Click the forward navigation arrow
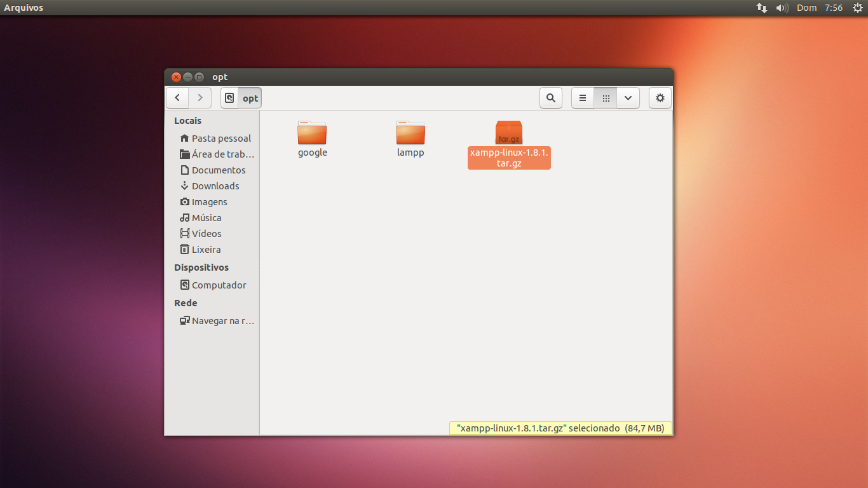868x488 pixels. click(200, 98)
